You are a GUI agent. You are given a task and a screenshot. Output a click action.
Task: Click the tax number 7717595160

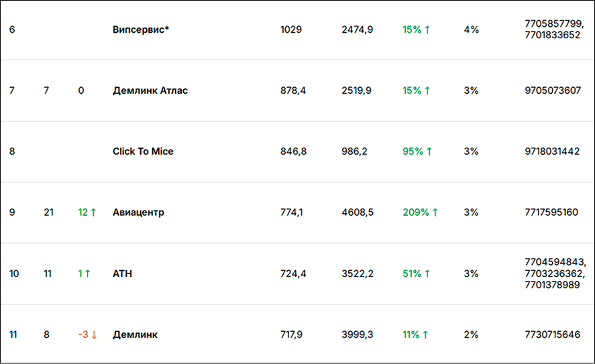click(551, 213)
